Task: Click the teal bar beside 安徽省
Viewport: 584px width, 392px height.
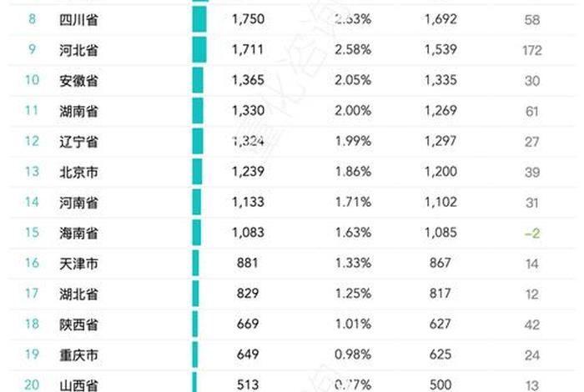Action: (x=198, y=80)
